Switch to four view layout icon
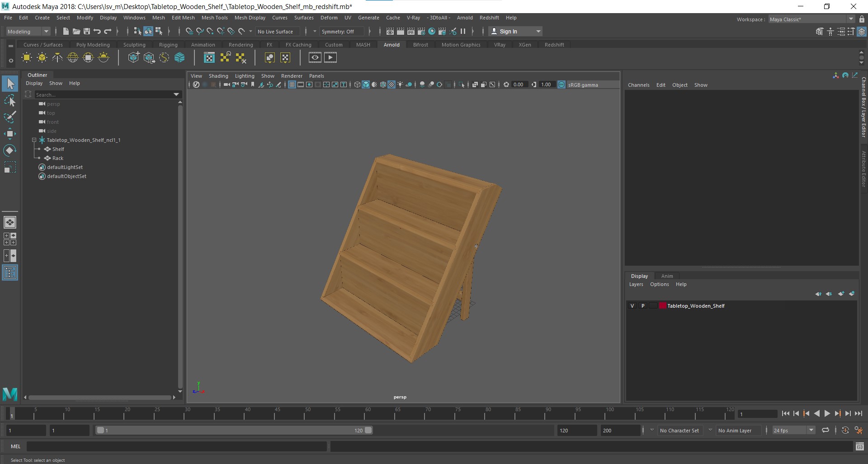Image resolution: width=868 pixels, height=464 pixels. coord(10,239)
